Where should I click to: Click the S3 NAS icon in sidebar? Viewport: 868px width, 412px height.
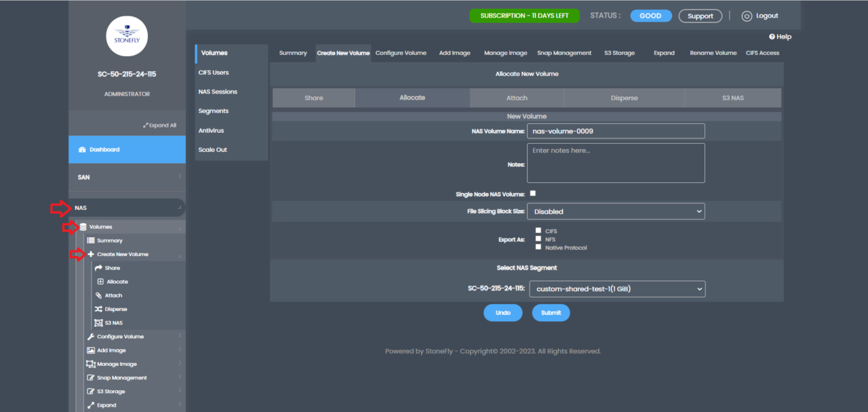pos(98,323)
